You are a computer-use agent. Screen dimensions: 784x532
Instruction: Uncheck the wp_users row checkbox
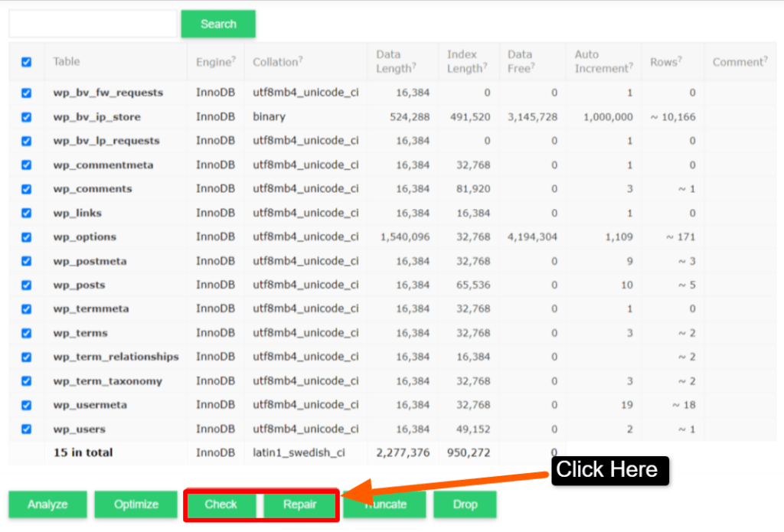(27, 429)
